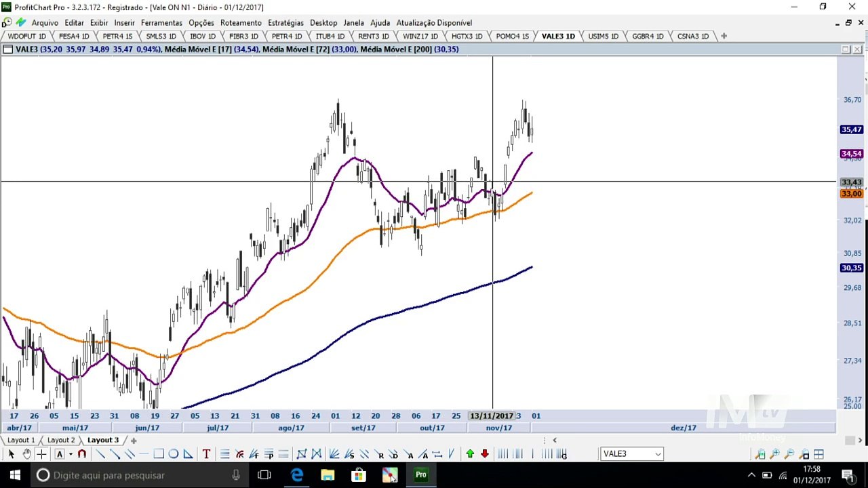Open the chart grid layout icon
This screenshot has width=868, height=488.
tap(818, 454)
